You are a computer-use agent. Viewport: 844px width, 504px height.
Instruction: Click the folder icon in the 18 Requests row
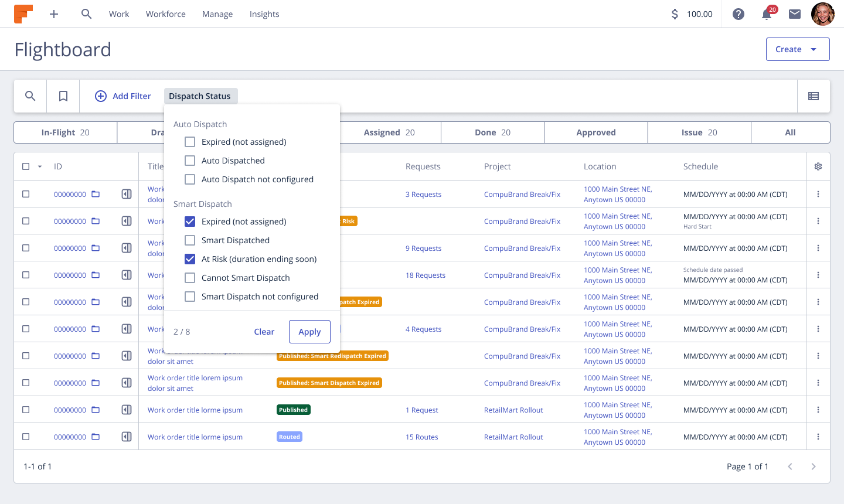(x=96, y=275)
